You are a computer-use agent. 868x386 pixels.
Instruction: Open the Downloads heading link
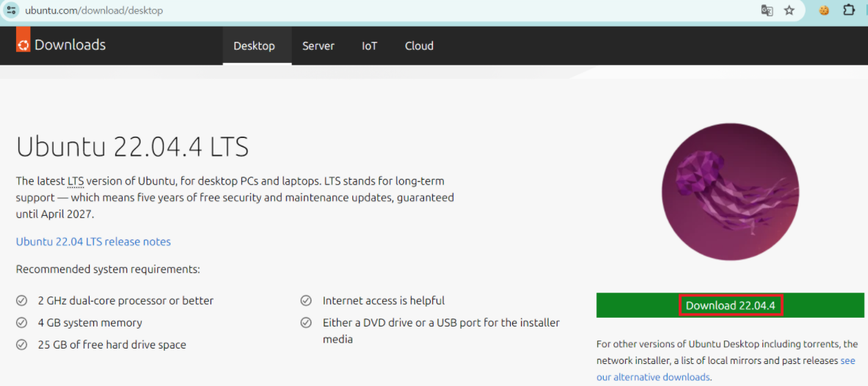[x=70, y=45]
